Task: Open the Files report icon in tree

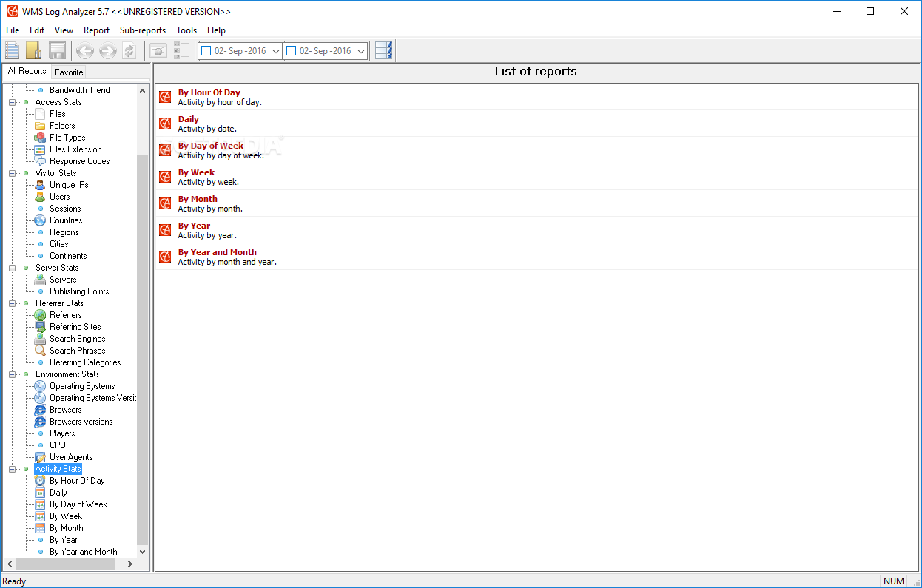Action: click(x=40, y=114)
